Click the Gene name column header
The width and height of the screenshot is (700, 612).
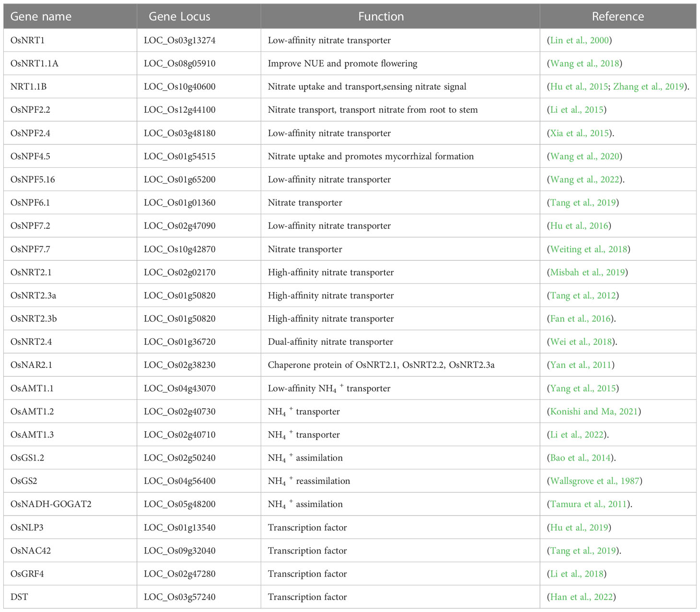70,16
